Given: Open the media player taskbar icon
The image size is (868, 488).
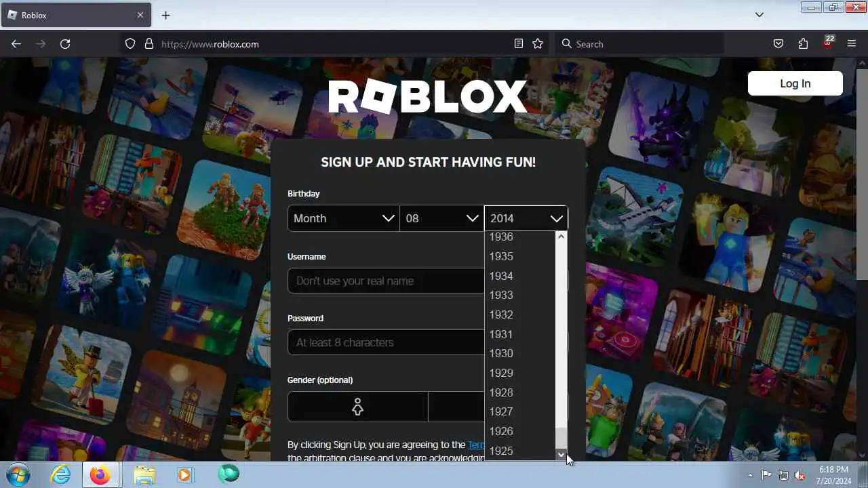Looking at the screenshot, I should (x=184, y=475).
